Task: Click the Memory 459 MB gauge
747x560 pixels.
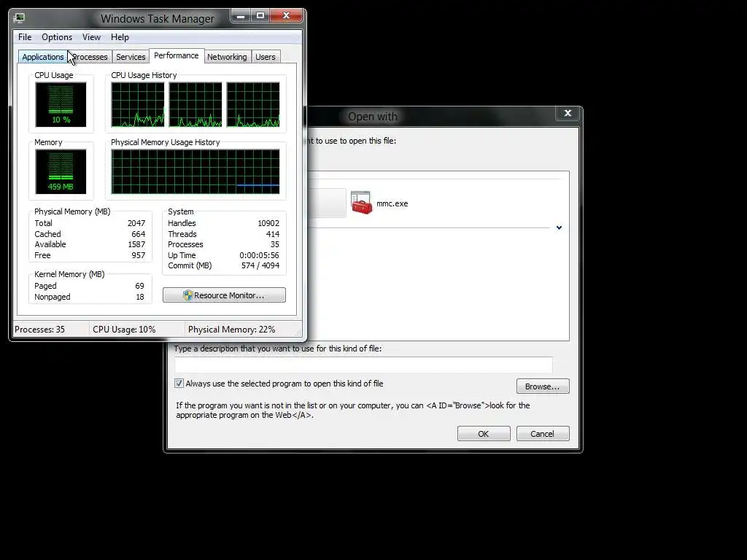Action: coord(61,171)
